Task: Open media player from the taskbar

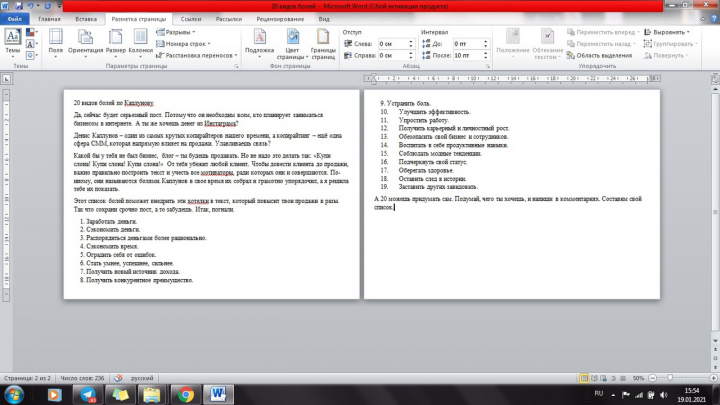Action: (x=55, y=394)
